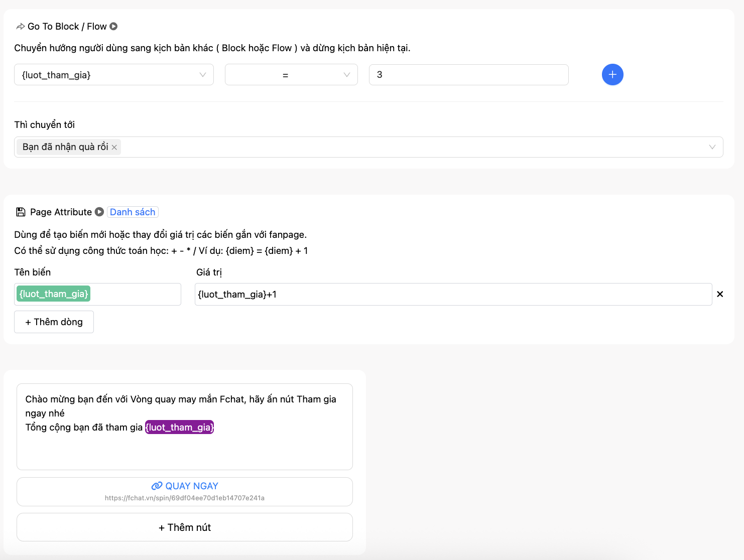The image size is (744, 560).
Task: Click the condition value field containing 3
Action: pyautogui.click(x=468, y=75)
